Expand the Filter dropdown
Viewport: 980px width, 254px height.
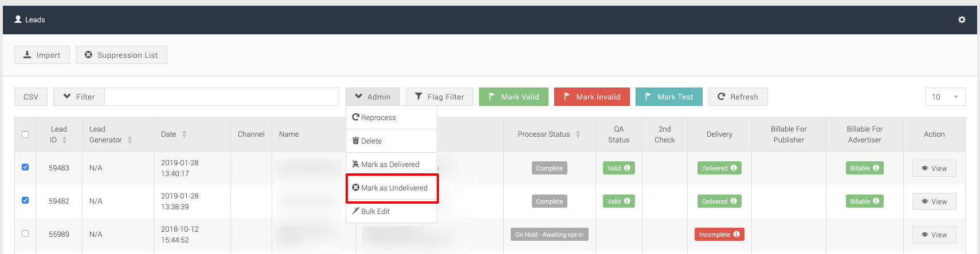tap(79, 97)
